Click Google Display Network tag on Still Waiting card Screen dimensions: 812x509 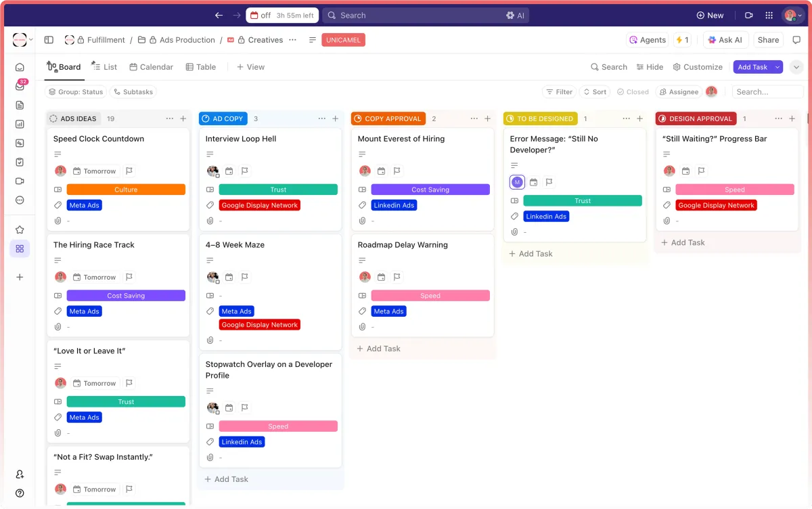pos(716,205)
